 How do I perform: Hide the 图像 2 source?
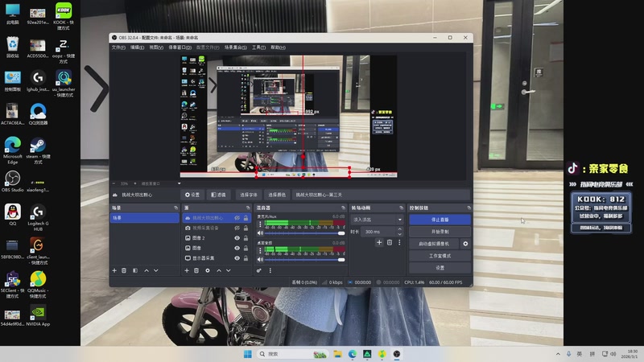(x=237, y=238)
